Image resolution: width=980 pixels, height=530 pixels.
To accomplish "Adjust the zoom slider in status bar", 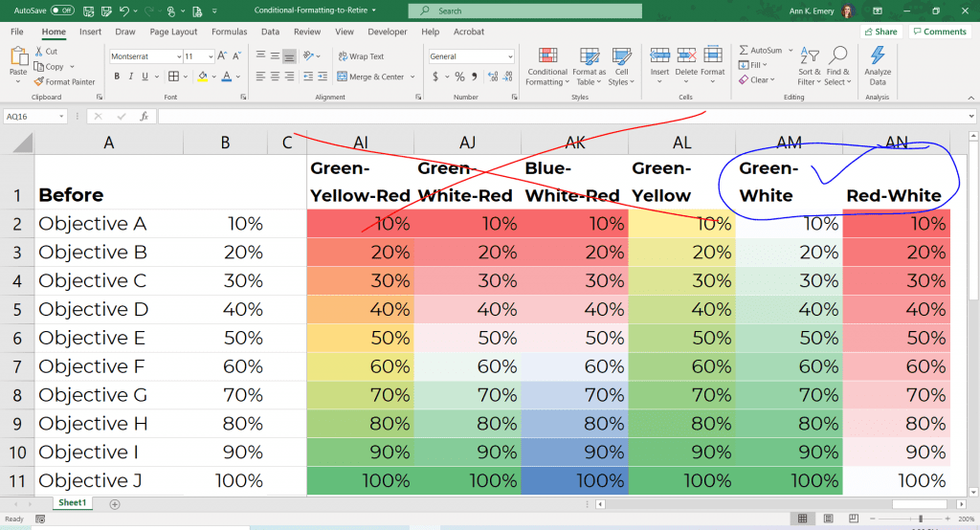I will [x=920, y=519].
